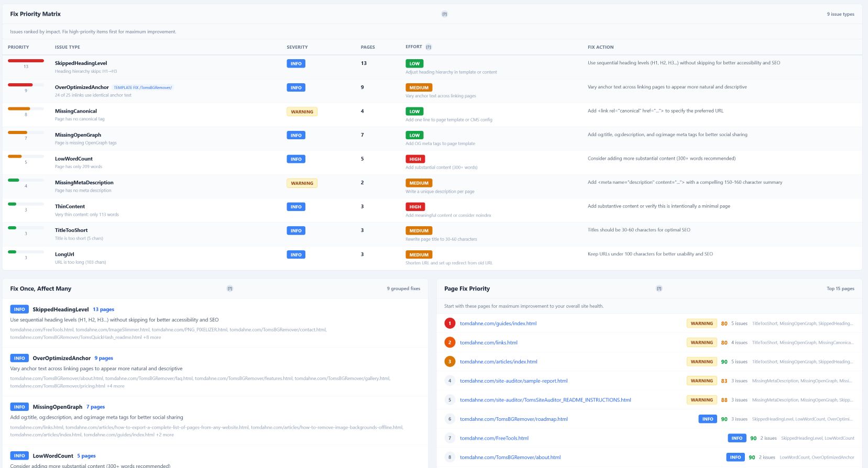Click the SkippedHeadingLevel priority bar in matrix
The height and width of the screenshot is (468, 868).
click(x=26, y=61)
